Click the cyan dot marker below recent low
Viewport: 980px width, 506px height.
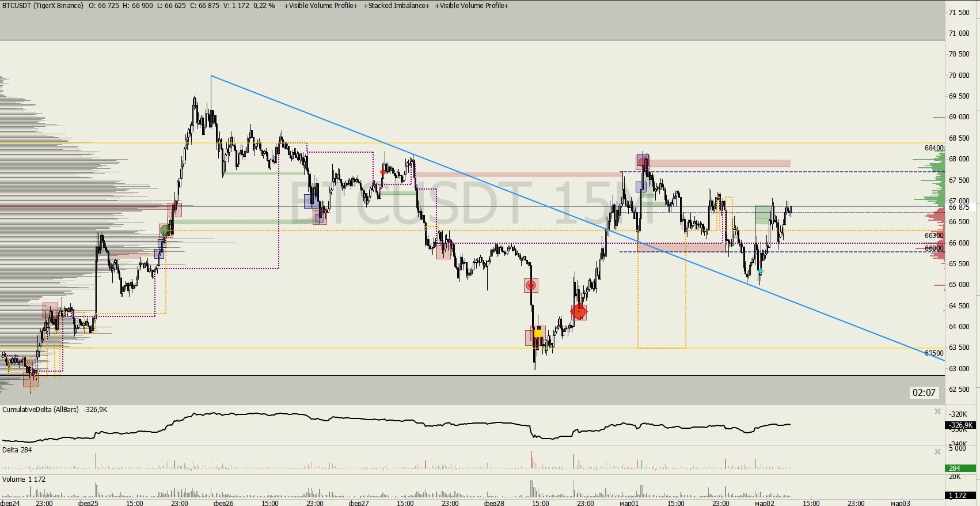pyautogui.click(x=761, y=271)
